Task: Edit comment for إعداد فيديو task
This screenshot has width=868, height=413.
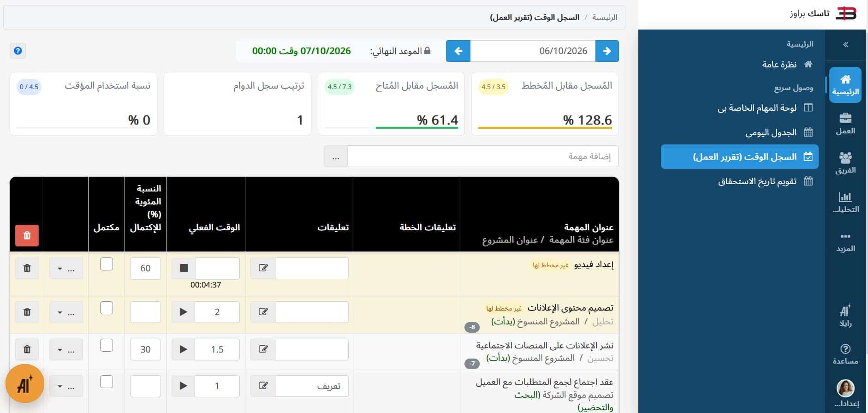Action: 263,268
